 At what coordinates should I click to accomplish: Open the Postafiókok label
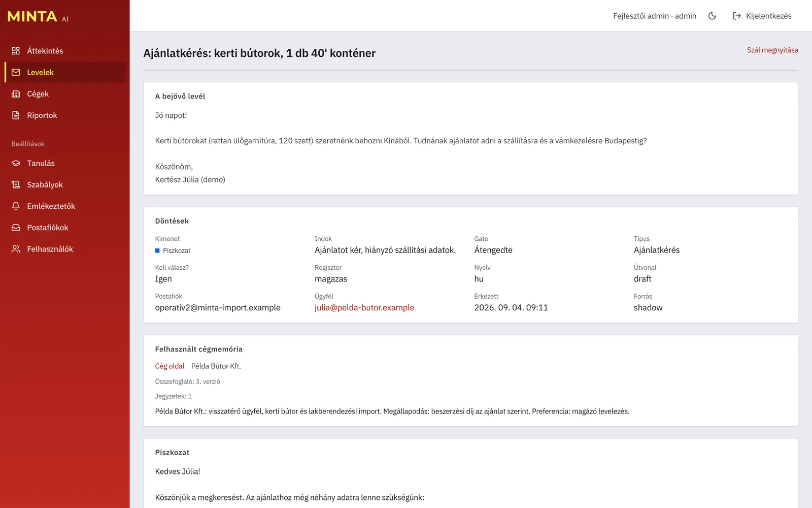[x=48, y=228]
